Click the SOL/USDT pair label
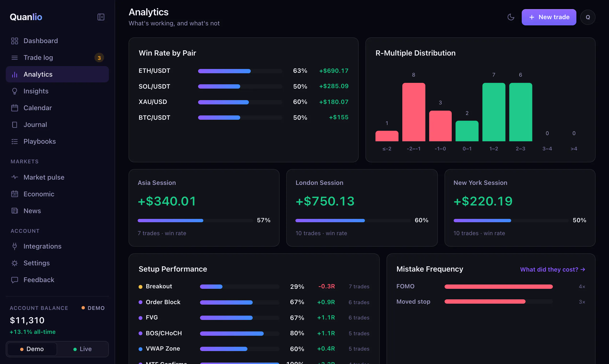This screenshot has width=609, height=364. 154,86
